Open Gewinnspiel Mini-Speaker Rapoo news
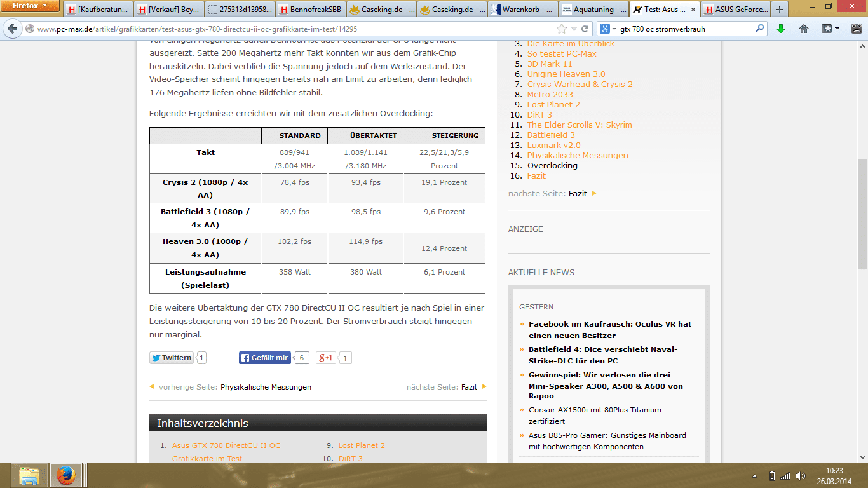The image size is (868, 488). pyautogui.click(x=606, y=385)
